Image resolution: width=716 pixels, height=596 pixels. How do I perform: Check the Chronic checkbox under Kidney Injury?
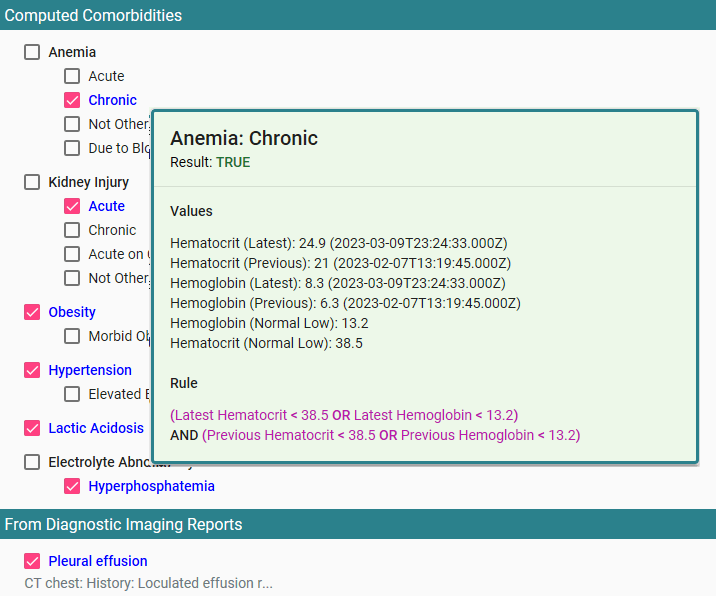[x=72, y=230]
